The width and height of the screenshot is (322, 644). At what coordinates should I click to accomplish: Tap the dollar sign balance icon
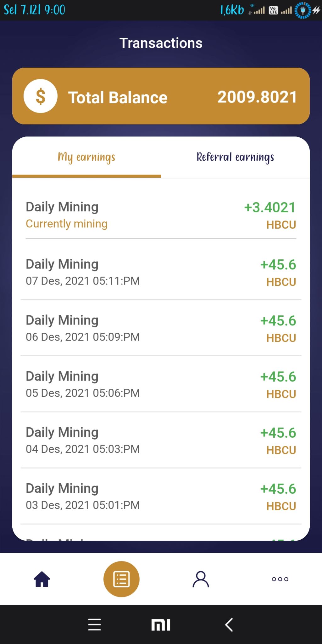[x=41, y=96]
